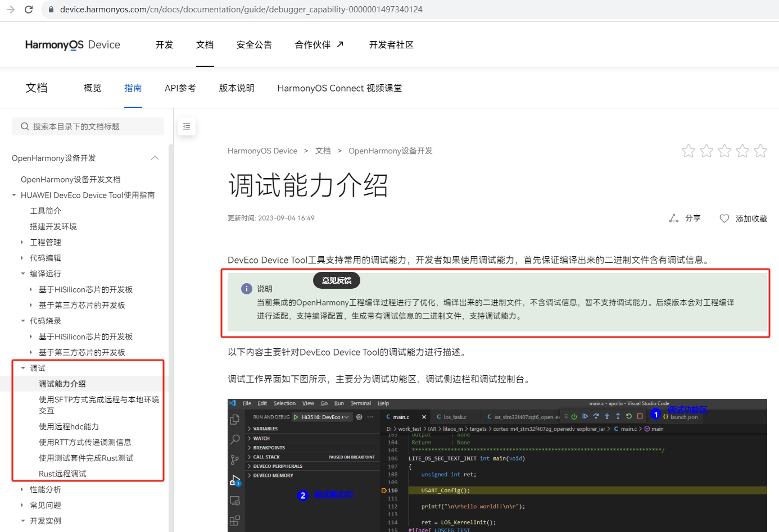
Task: Expand the 代码编辑 tree node
Action: (22, 258)
